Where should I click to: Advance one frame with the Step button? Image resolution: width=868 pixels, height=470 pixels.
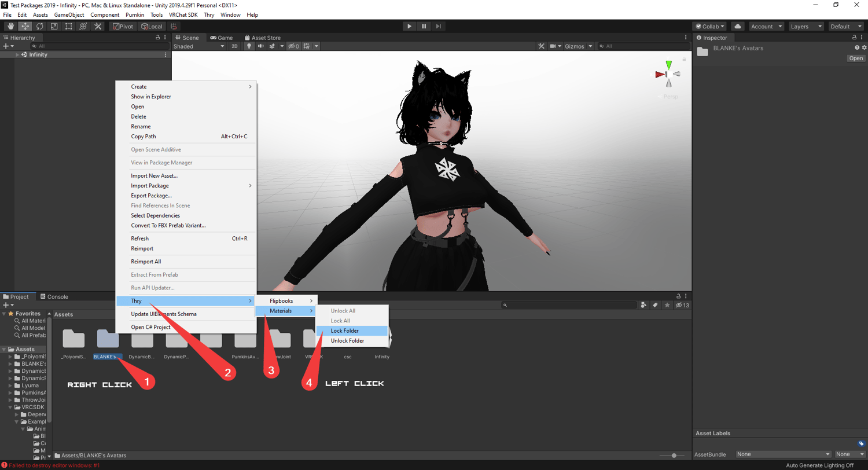coord(439,26)
